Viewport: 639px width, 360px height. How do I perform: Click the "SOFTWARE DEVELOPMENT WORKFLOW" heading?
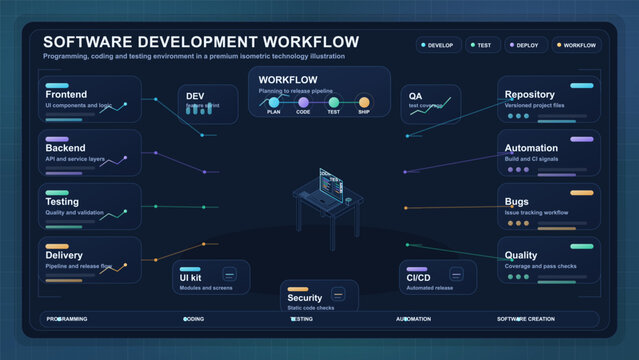[x=201, y=42]
